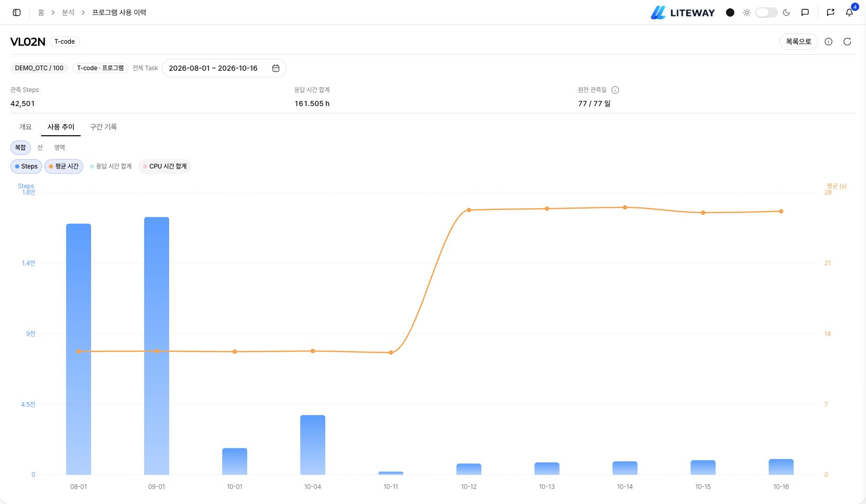This screenshot has height=504, width=866.
Task: Toggle the dark mode switch
Action: tap(766, 12)
